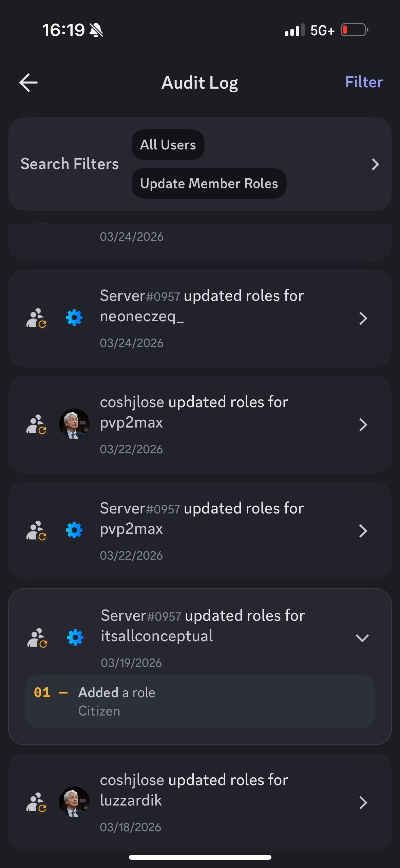Tap Server gear avatar in itsallconceptual entry

click(75, 637)
